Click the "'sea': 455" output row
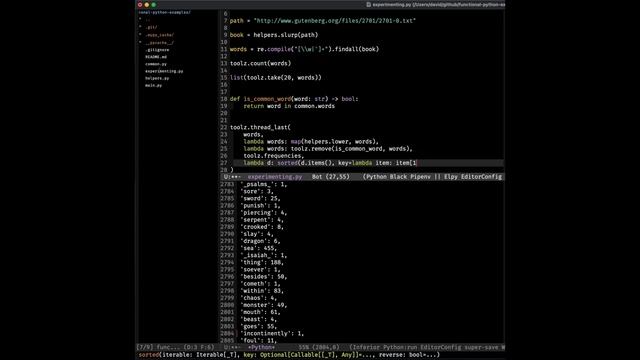640x360 pixels. [258, 248]
